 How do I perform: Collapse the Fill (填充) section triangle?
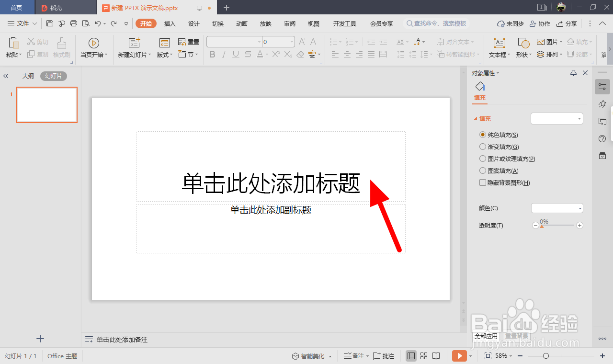[476, 119]
